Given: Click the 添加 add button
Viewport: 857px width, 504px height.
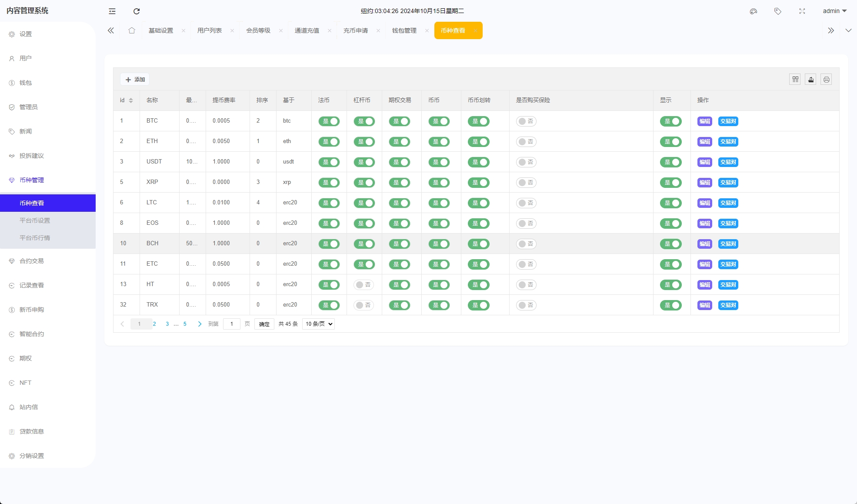Looking at the screenshot, I should click(x=135, y=80).
